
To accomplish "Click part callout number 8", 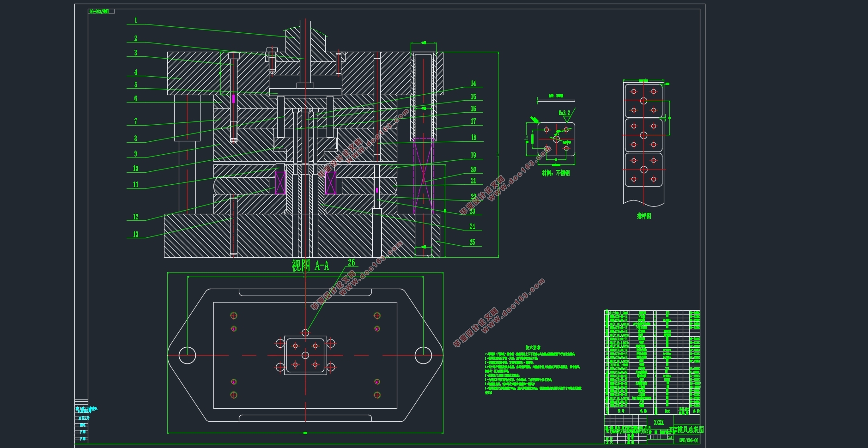I will (136, 139).
